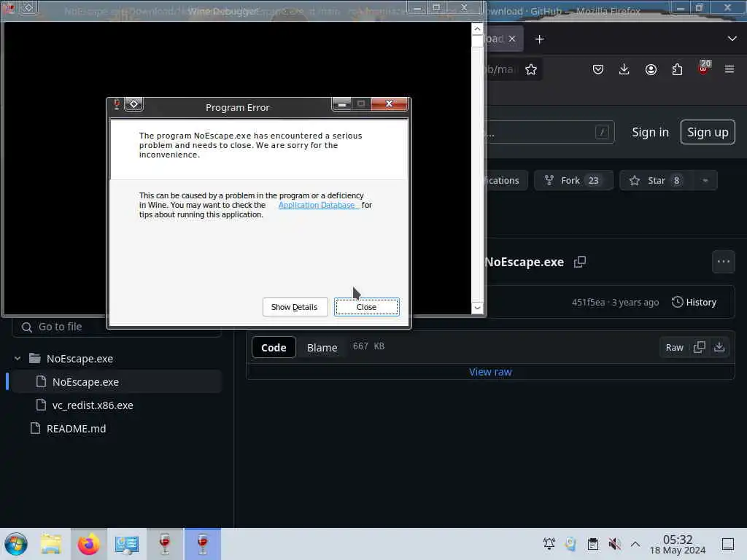The width and height of the screenshot is (747, 560).
Task: Copy file path icon next to NoEscape.exe
Action: click(580, 262)
